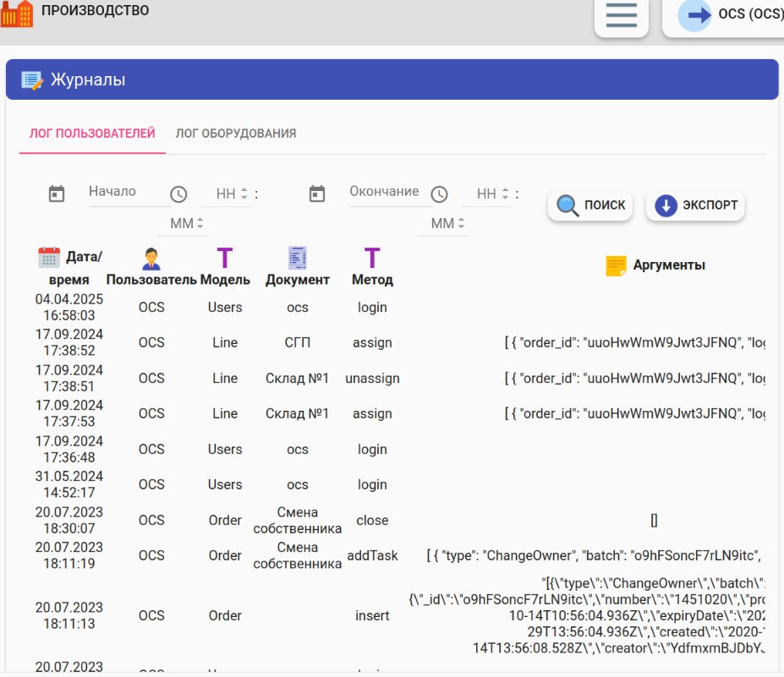This screenshot has height=677, width=784.
Task: Click the Пользователь column header
Action: pyautogui.click(x=151, y=268)
